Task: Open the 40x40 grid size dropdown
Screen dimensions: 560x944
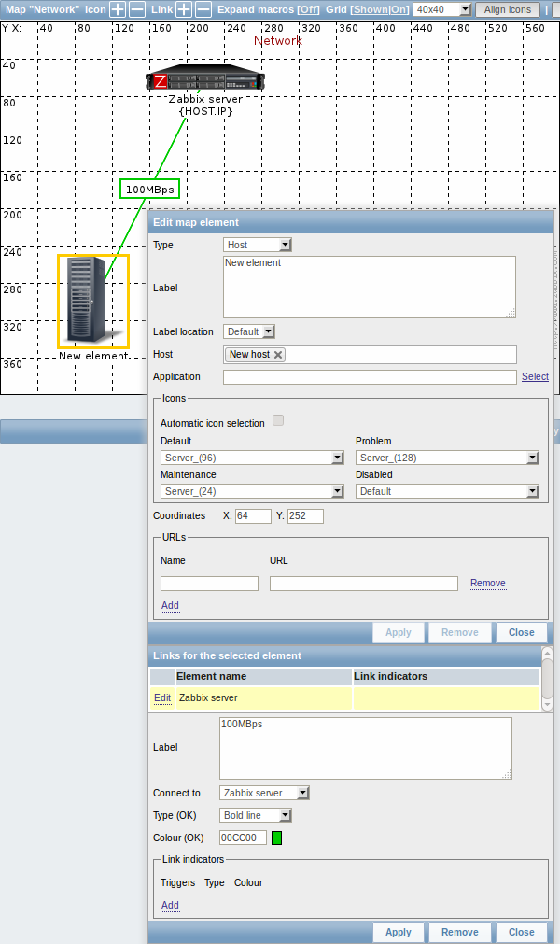Action: [442, 9]
